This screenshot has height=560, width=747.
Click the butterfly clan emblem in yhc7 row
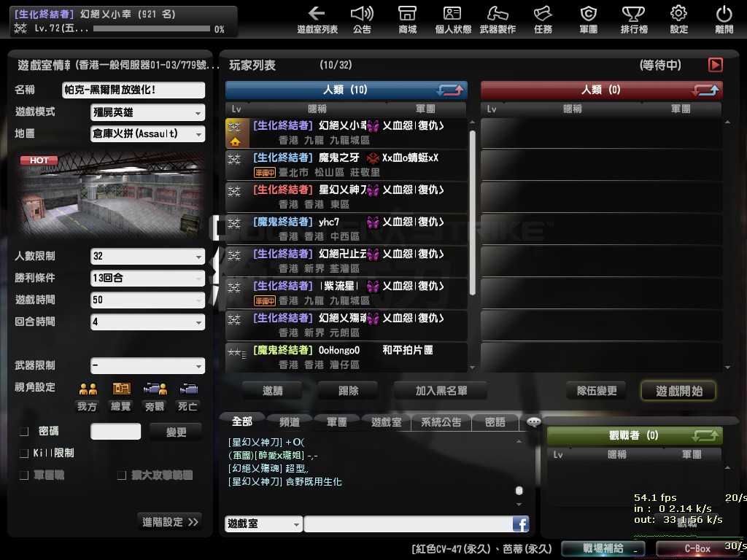(x=373, y=222)
